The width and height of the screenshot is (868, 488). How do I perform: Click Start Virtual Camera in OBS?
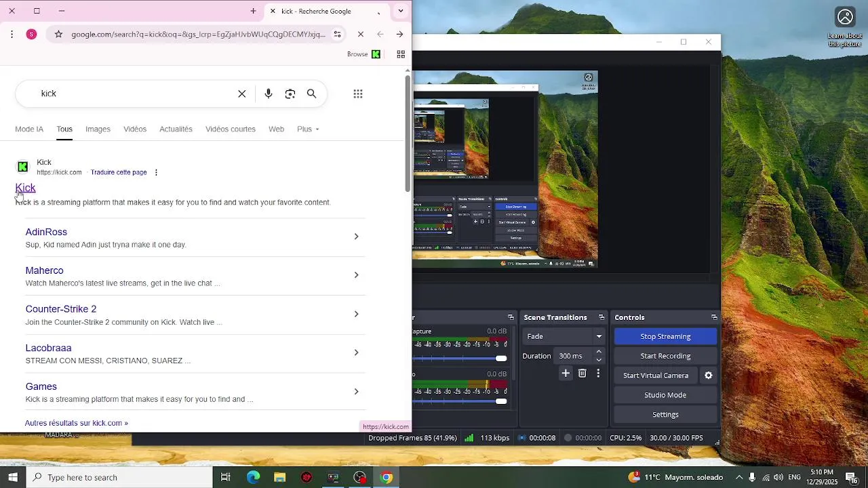click(656, 375)
